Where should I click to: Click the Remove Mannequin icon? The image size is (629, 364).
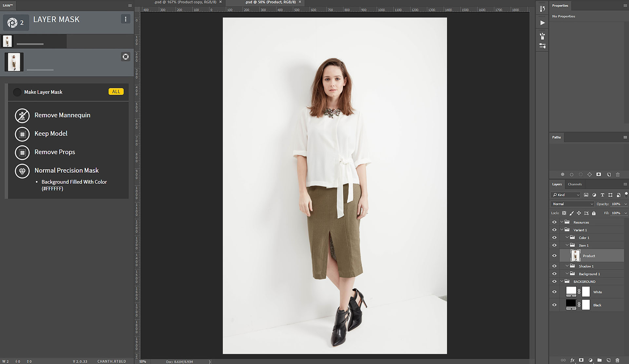pyautogui.click(x=22, y=115)
